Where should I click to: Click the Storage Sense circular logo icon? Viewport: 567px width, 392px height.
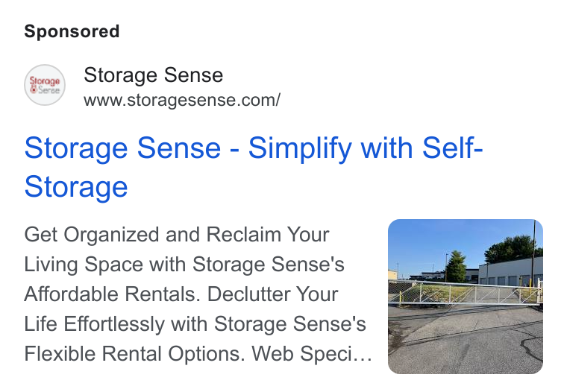45,85
